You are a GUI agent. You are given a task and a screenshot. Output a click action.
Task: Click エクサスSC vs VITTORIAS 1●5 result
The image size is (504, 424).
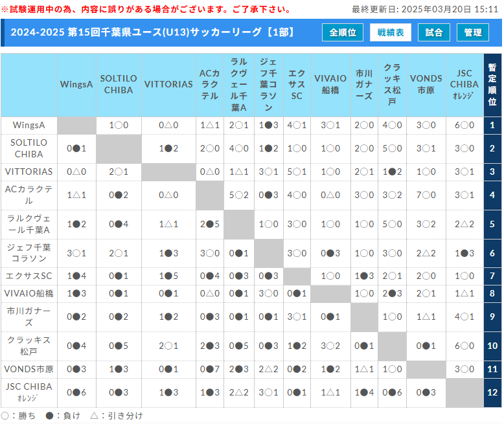[x=168, y=276]
